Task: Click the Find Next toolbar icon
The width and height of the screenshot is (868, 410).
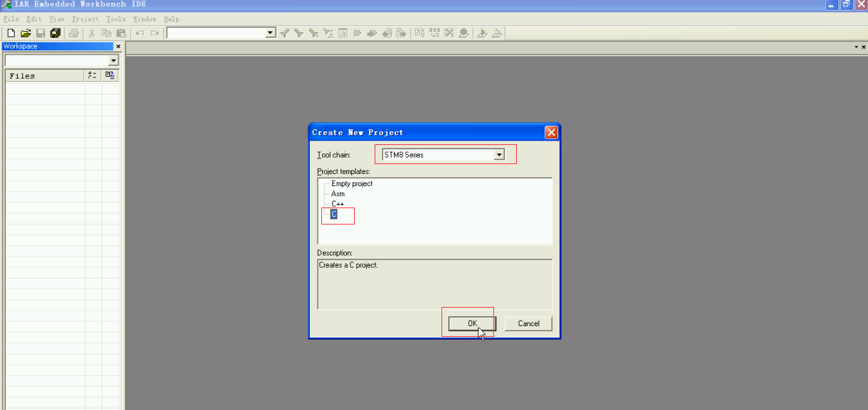Action: coord(299,33)
